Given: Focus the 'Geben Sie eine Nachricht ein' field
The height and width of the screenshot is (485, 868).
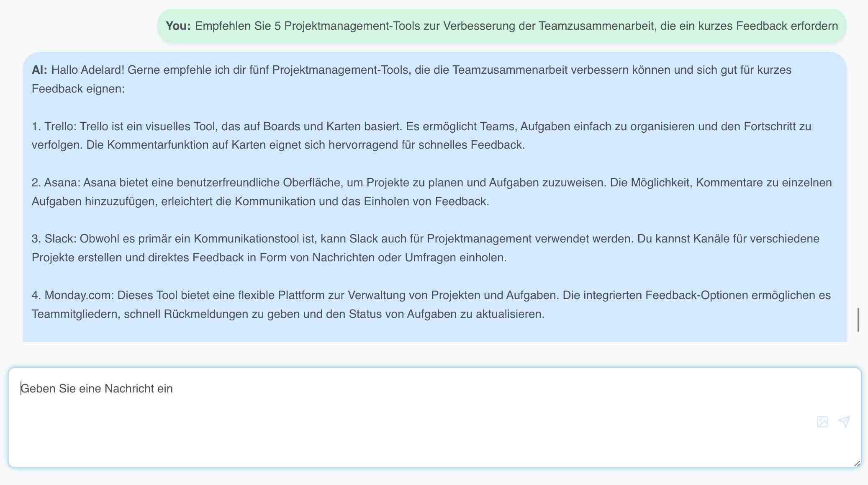Looking at the screenshot, I should click(x=434, y=418).
